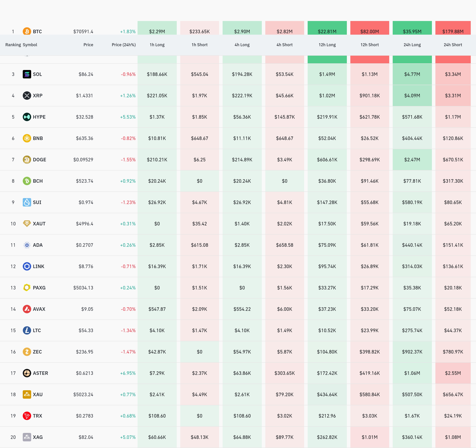476x448 pixels.
Task: Click the Ranking column header
Action: [13, 45]
